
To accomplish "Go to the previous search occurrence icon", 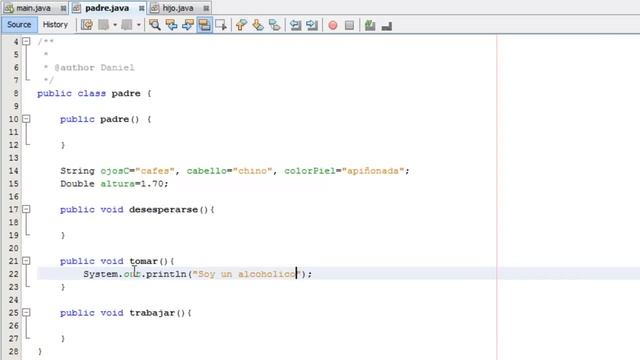I will pos(171,25).
